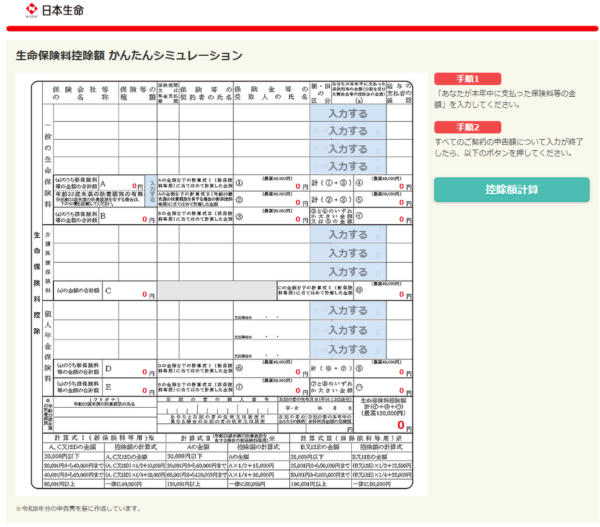Click 入力する in third individual pension row
600x527 pixels.
click(348, 349)
